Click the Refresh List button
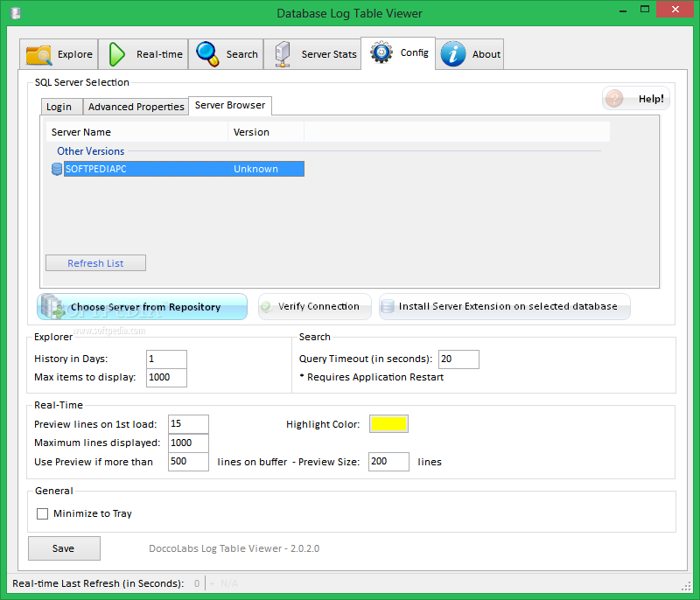 (x=95, y=263)
